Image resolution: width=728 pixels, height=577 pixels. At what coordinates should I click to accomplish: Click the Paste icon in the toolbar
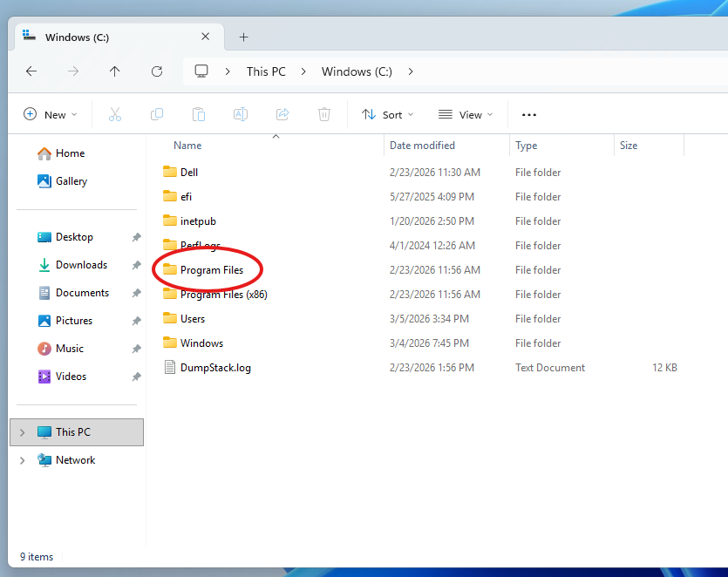coord(198,113)
